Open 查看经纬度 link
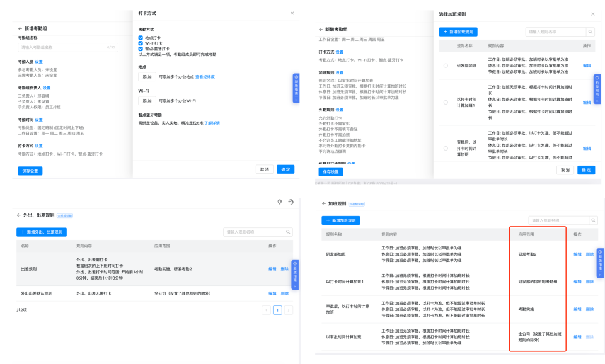605x364 pixels. (205, 77)
